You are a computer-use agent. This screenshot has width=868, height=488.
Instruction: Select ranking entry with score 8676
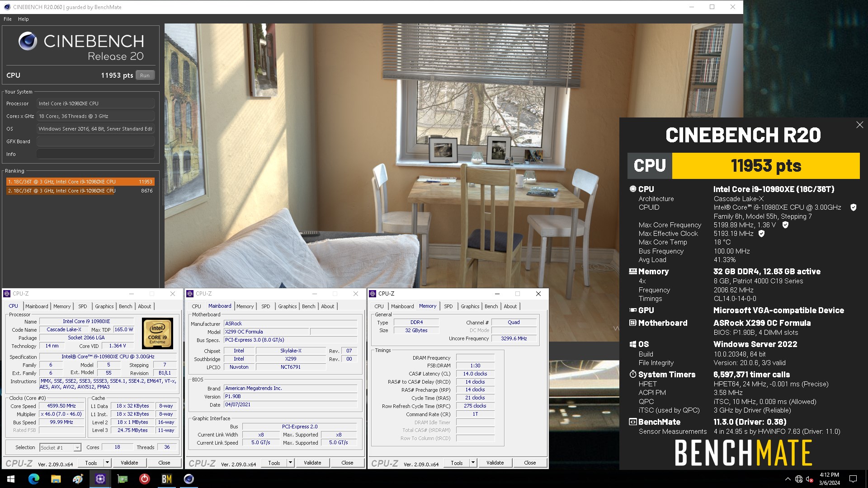[80, 191]
